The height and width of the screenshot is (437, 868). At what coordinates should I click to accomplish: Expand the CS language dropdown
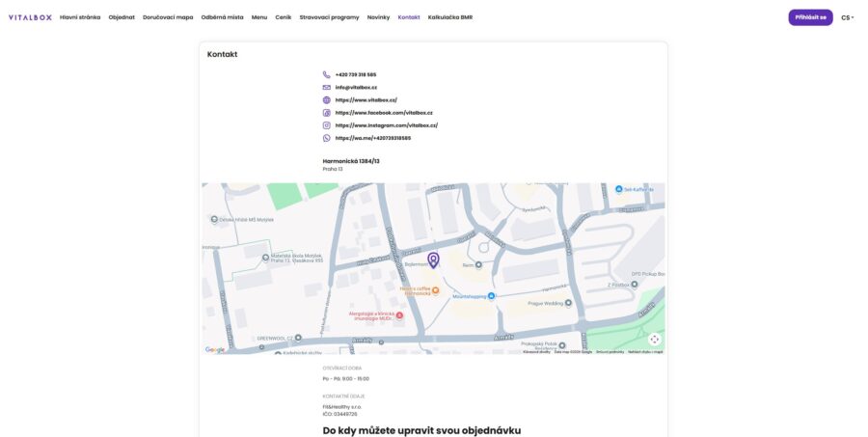848,17
